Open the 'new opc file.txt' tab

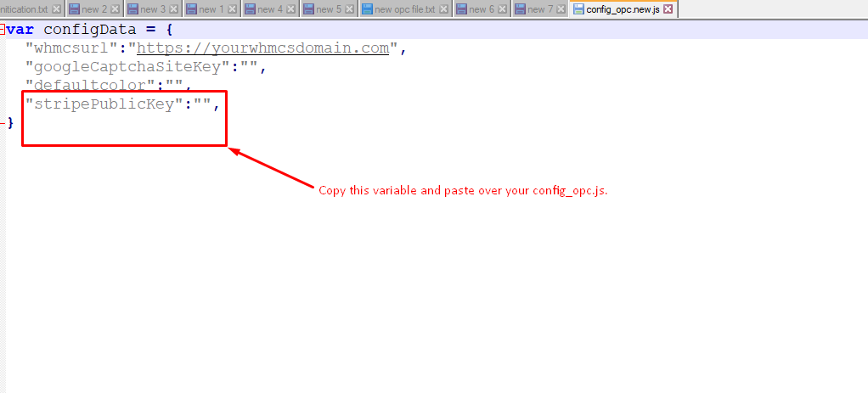pos(403,9)
